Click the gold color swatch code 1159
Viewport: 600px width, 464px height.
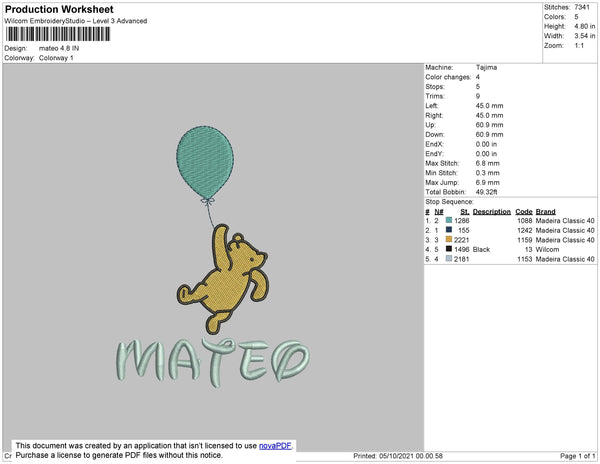pyautogui.click(x=449, y=239)
